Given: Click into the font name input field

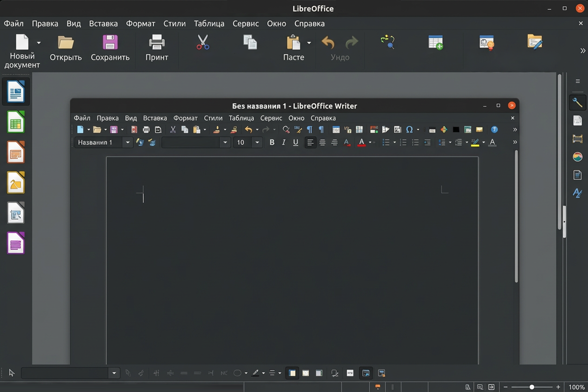Looking at the screenshot, I should pos(191,142).
